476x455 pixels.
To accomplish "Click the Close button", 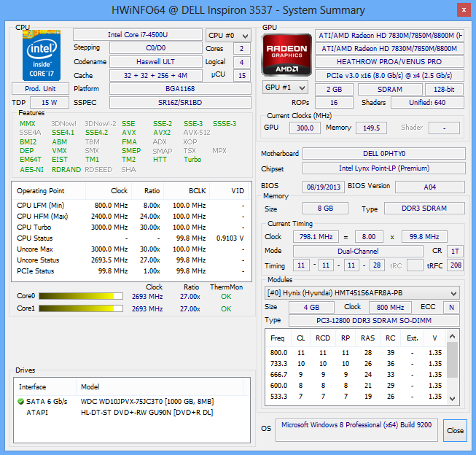I will [x=455, y=430].
